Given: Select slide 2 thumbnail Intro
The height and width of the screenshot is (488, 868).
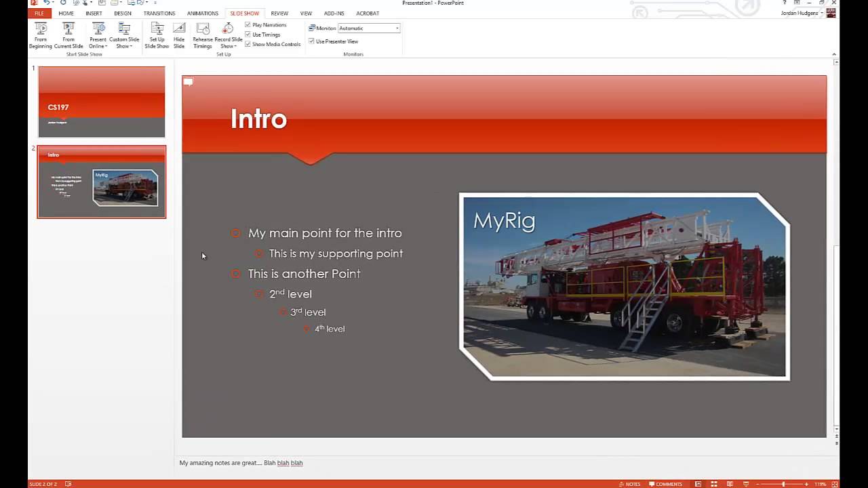Looking at the screenshot, I should pos(102,182).
